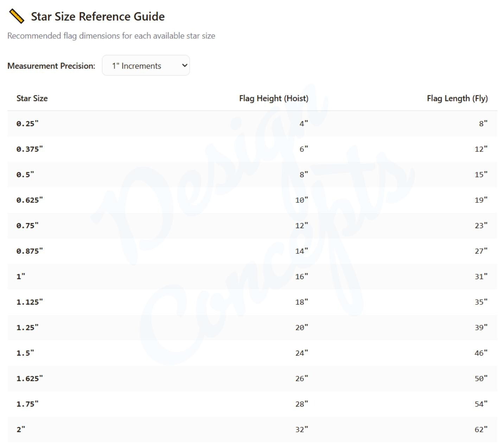The height and width of the screenshot is (446, 504).
Task: Select the 0.75" star size cell
Action: [x=27, y=226]
